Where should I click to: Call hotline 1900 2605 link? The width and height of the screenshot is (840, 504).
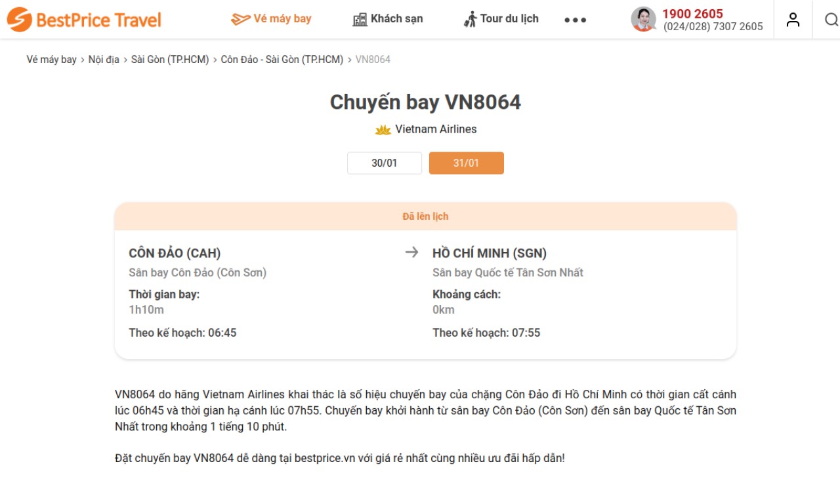click(692, 14)
